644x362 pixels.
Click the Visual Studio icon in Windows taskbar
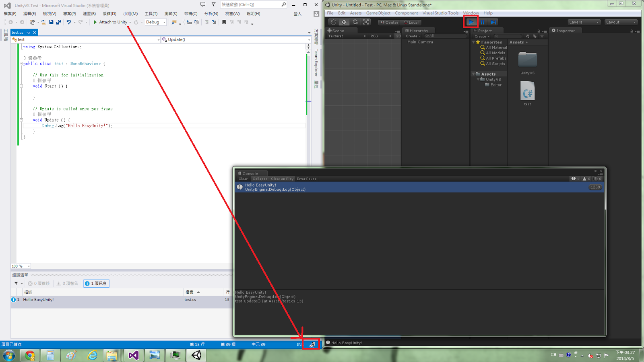click(x=134, y=355)
